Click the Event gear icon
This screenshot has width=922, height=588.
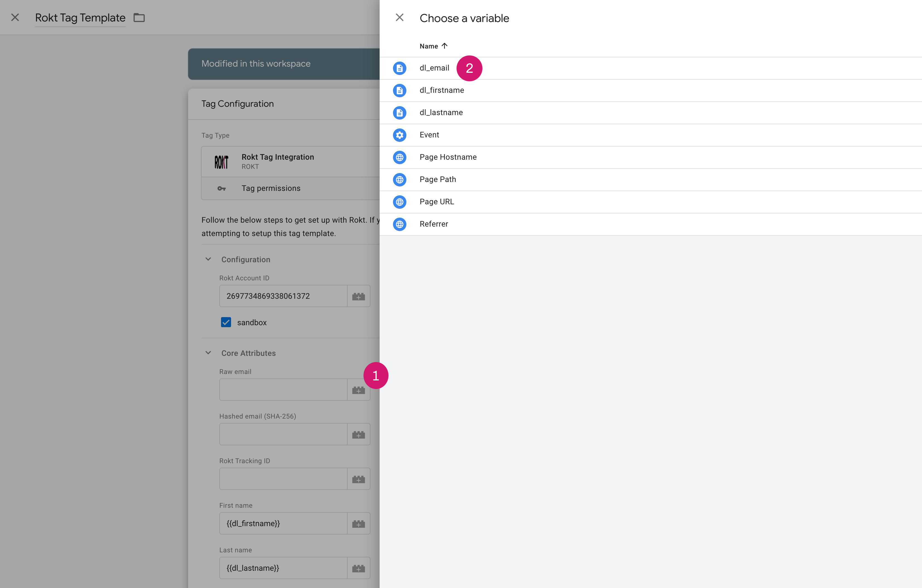399,135
